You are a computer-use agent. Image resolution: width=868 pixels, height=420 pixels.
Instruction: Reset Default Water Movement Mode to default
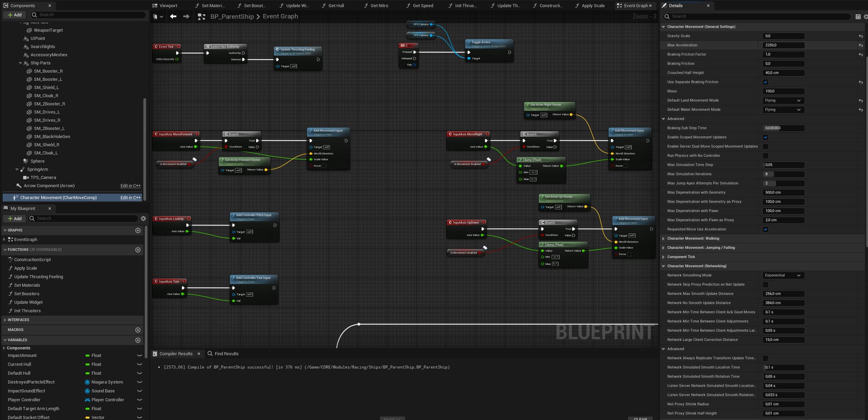[x=861, y=110]
